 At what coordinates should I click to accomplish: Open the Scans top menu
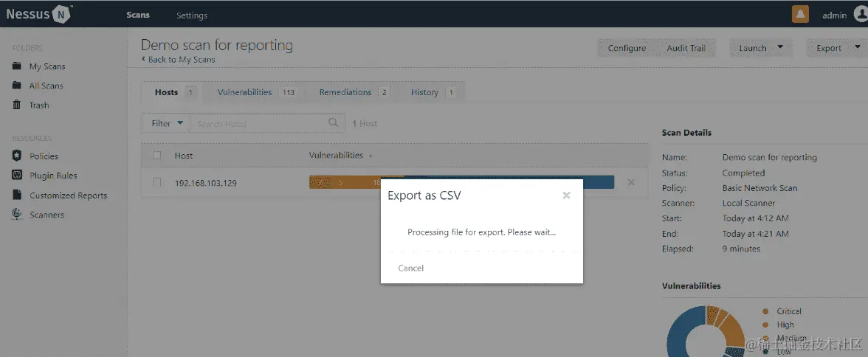(138, 15)
